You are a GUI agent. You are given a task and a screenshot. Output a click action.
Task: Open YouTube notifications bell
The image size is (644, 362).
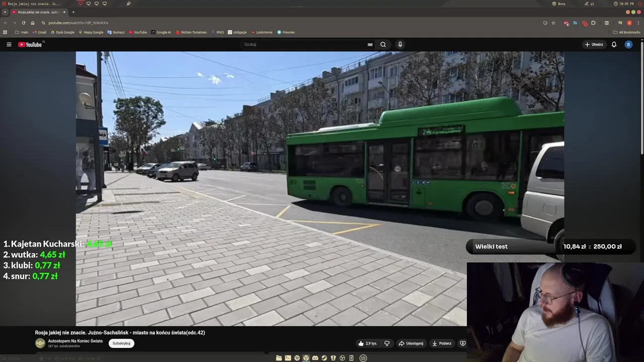pos(614,44)
